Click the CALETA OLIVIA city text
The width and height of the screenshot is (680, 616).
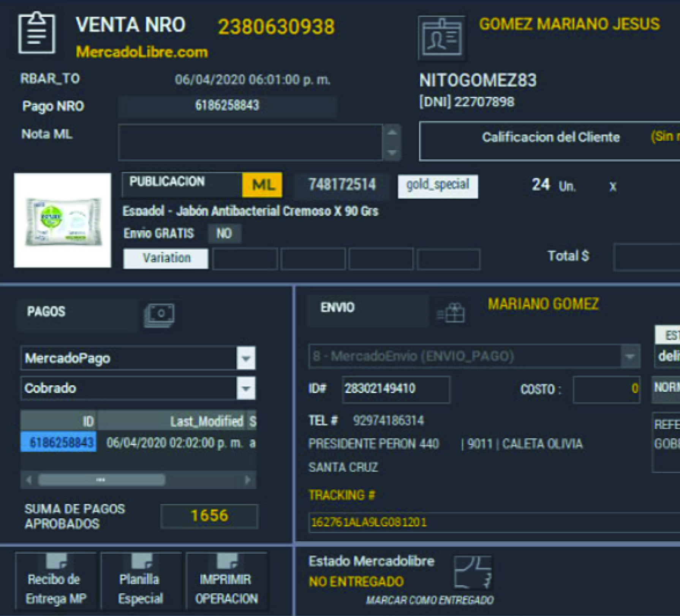pos(542,443)
